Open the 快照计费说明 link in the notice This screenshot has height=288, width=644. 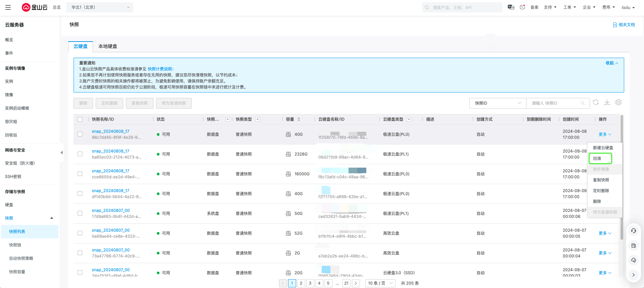tap(160, 69)
